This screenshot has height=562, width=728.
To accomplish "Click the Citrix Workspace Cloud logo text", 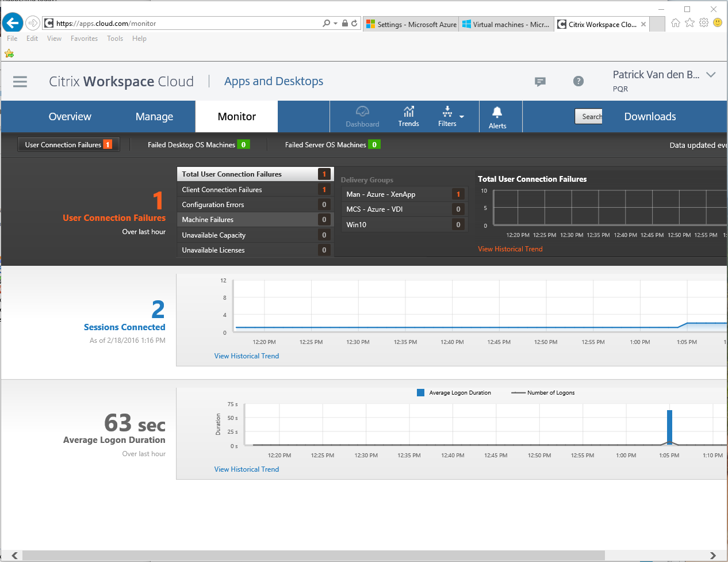I will pos(121,81).
